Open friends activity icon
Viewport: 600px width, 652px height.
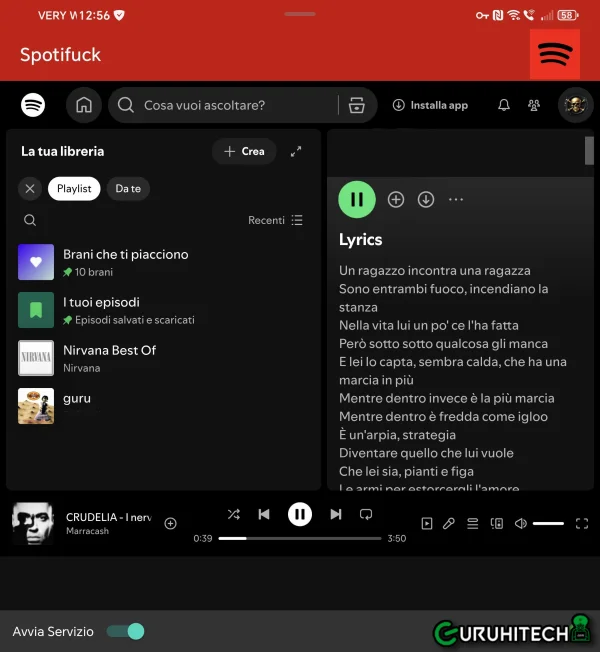pyautogui.click(x=534, y=105)
